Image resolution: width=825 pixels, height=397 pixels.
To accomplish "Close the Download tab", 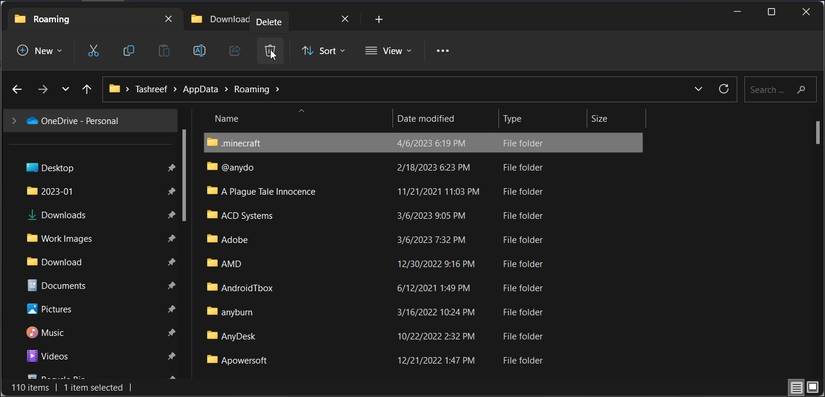I will (x=345, y=19).
